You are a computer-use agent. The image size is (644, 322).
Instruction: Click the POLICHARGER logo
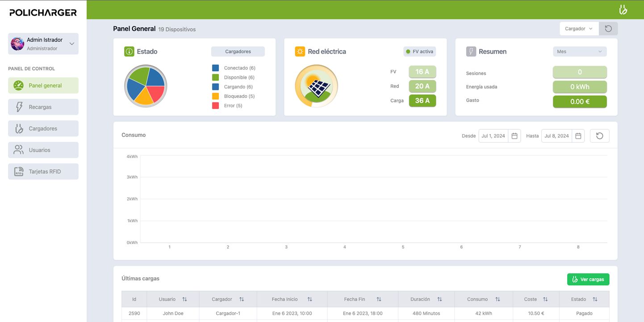pos(43,13)
